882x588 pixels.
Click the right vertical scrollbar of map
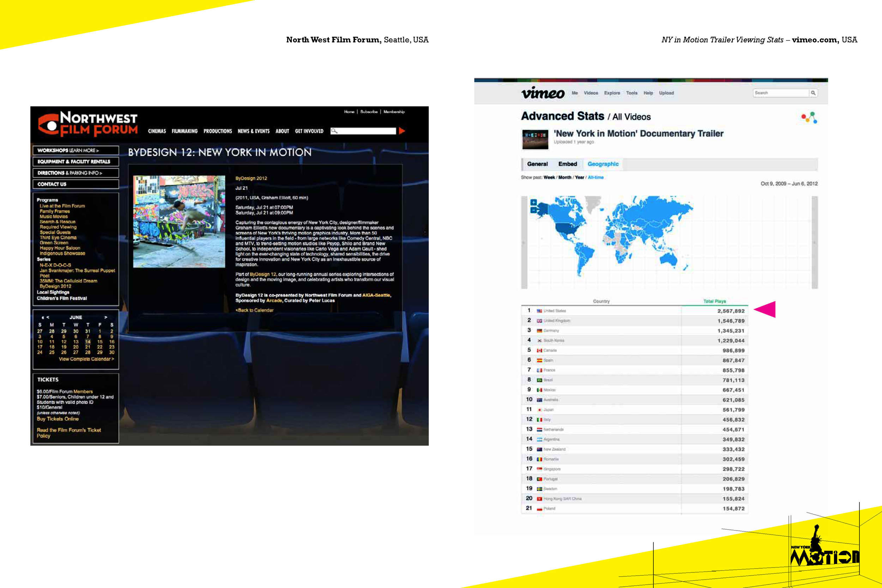(815, 242)
